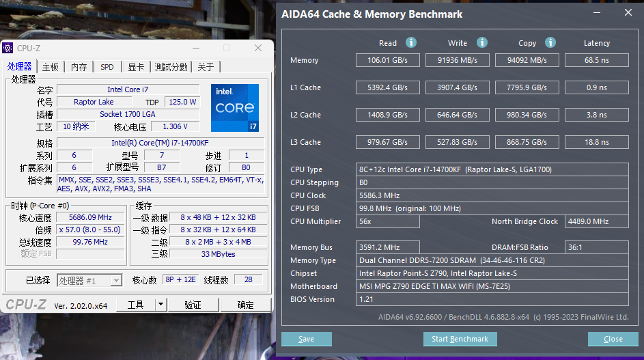Screen dimensions: 644x360
Task: Click L2 Cache latency 3.8 ns value
Action: click(597, 115)
